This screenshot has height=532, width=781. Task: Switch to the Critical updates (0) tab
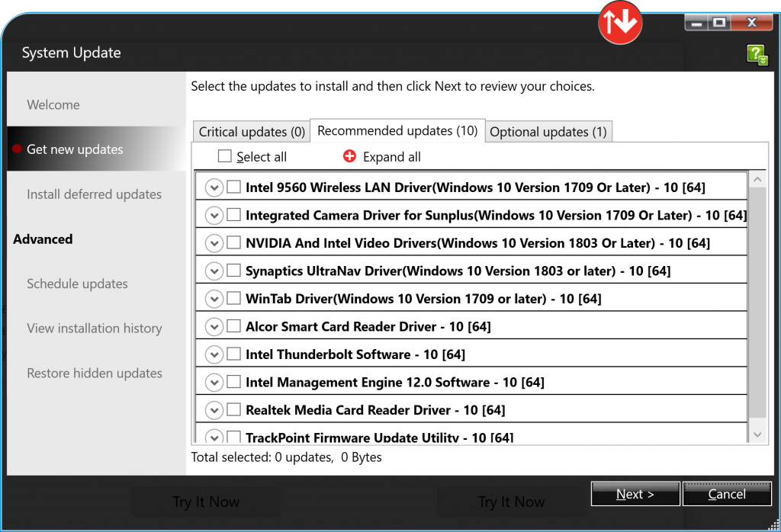click(x=252, y=132)
